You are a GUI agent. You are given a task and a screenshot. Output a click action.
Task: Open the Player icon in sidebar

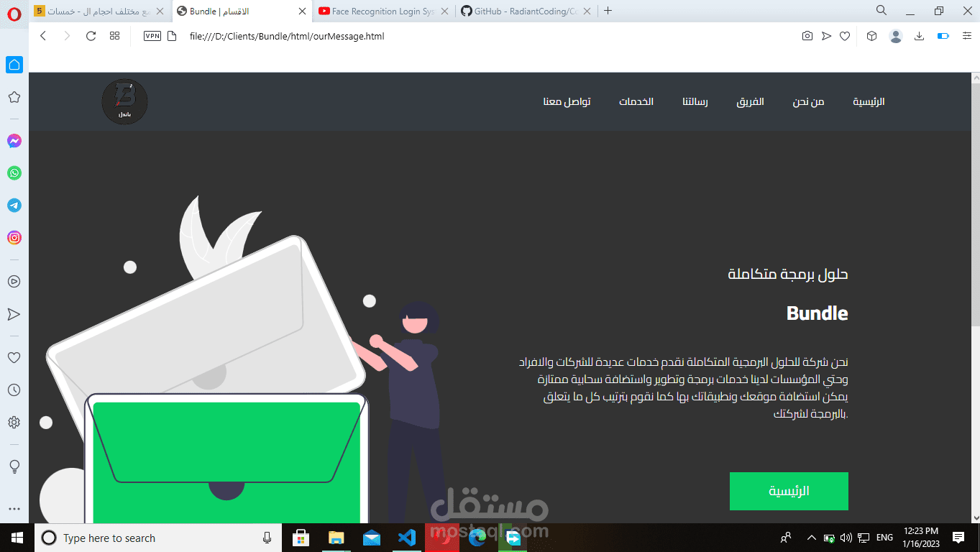[x=14, y=282]
